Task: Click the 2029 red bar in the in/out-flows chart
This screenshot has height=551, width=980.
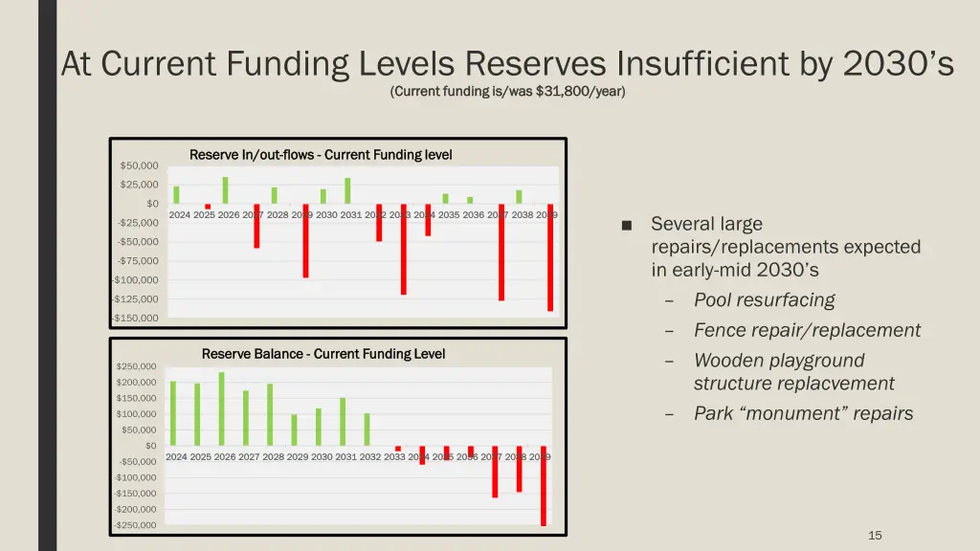Action: 305,241
